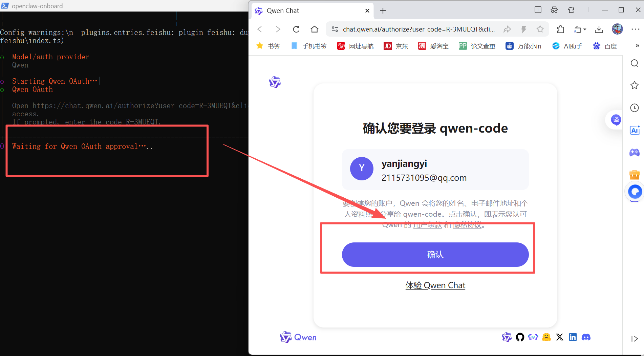This screenshot has width=644, height=356.
Task: View site information icon in address bar
Action: 335,29
